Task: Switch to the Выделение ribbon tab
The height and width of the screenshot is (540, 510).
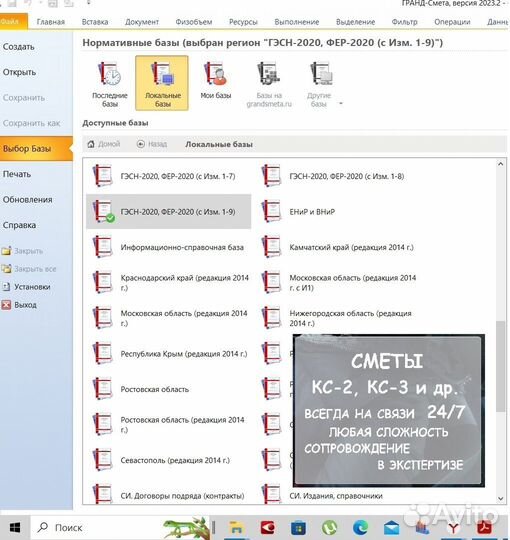Action: (x=355, y=22)
